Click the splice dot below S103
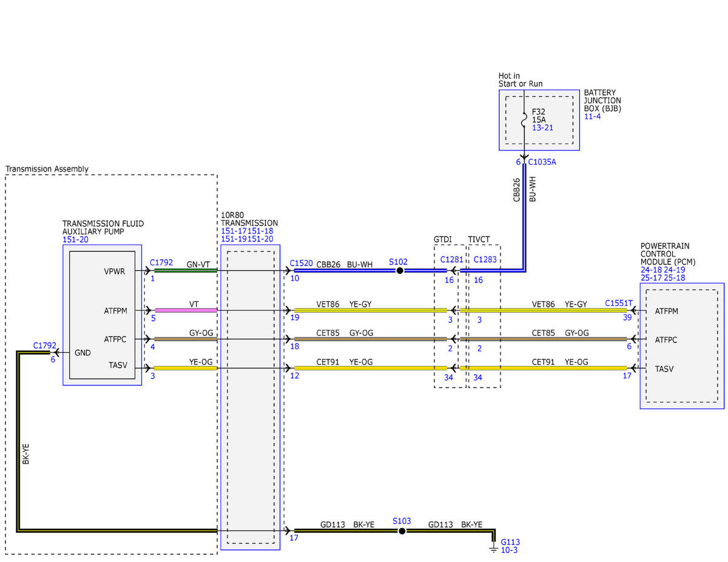The width and height of the screenshot is (728, 562). click(402, 531)
